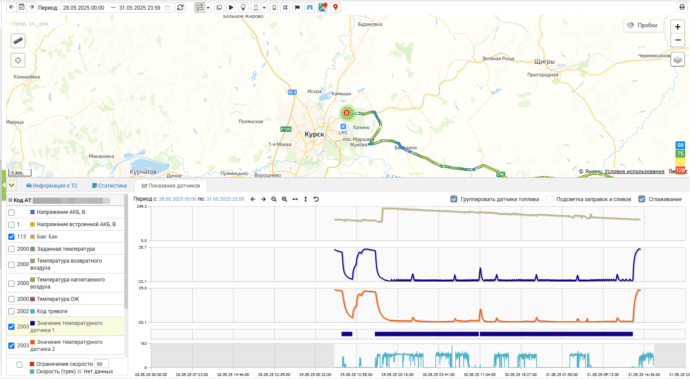
Task: Enable Напряжение встроенной АКБ checkbox
Action: click(11, 224)
